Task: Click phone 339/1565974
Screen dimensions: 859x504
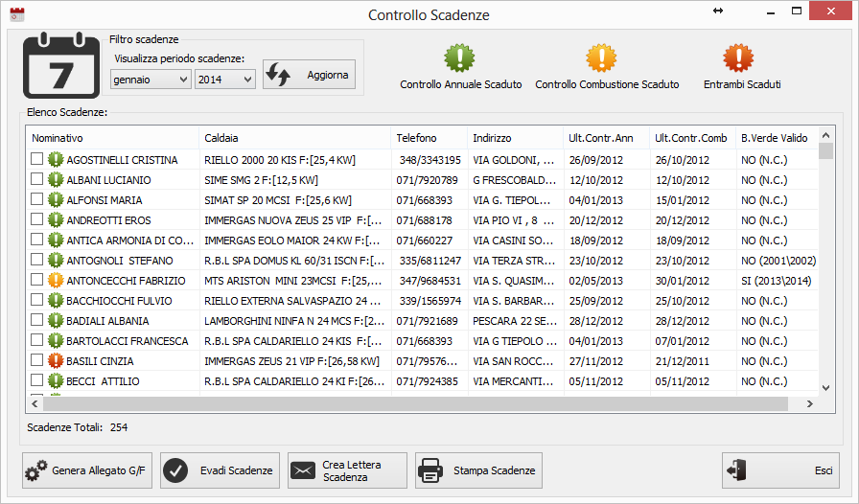Action: tap(430, 301)
